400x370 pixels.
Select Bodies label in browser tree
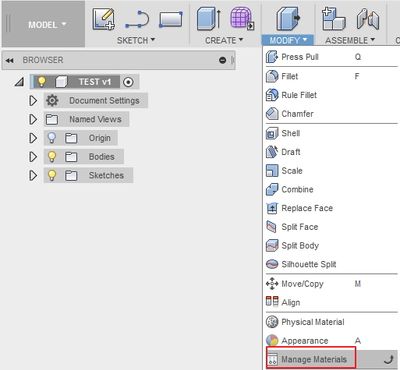click(x=102, y=156)
